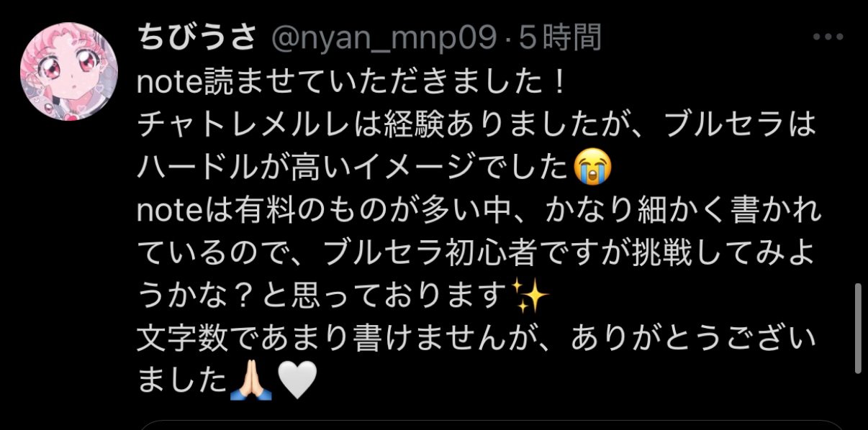Visit the @nyan_mnp09 handle
This screenshot has width=868, height=430.
coord(384,39)
